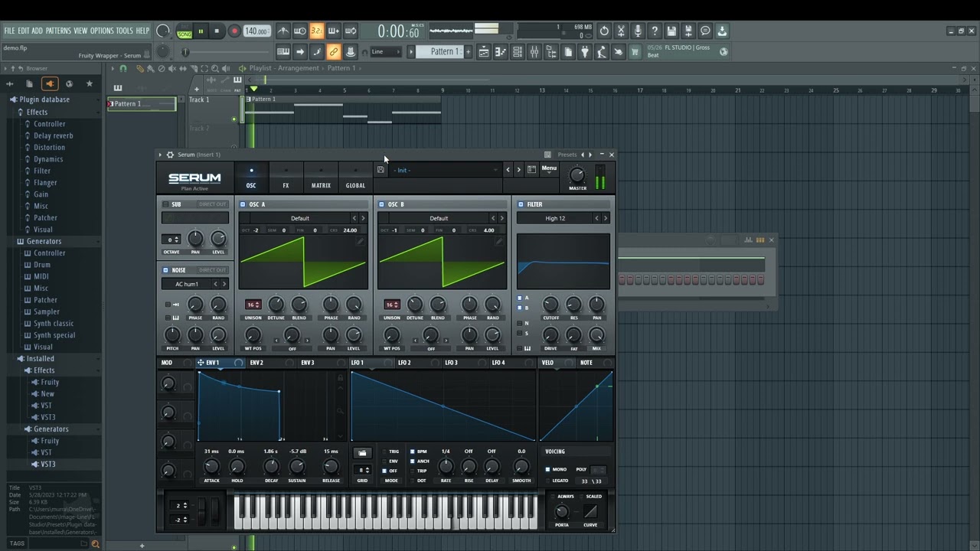The height and width of the screenshot is (551, 980).
Task: Toggle the NOISE oscillator off
Action: (165, 270)
